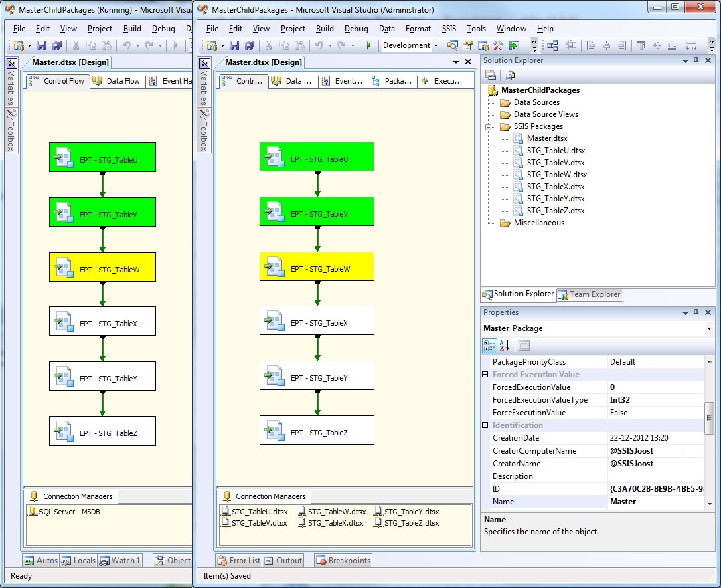Image resolution: width=721 pixels, height=588 pixels.
Task: Switch to Team Explorer tab
Action: click(x=590, y=294)
